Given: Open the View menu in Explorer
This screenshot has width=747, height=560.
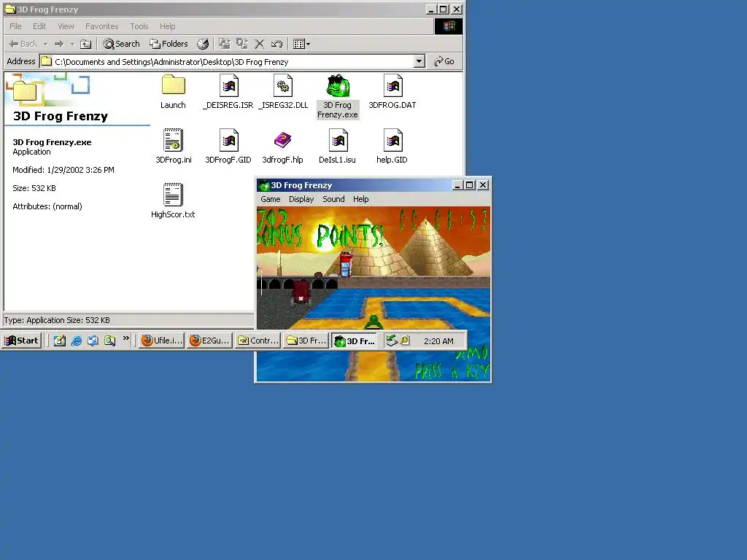Looking at the screenshot, I should (66, 26).
